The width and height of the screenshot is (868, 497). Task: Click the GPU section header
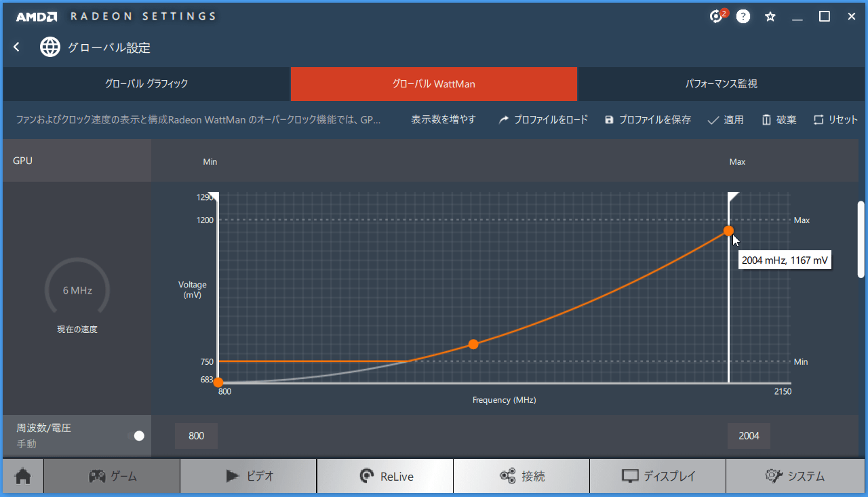click(77, 161)
